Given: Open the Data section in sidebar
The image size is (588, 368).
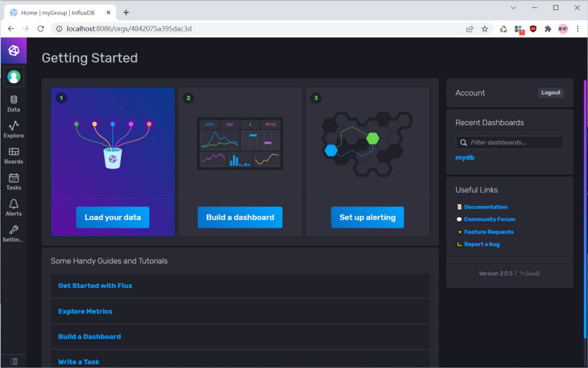Looking at the screenshot, I should pyautogui.click(x=13, y=103).
